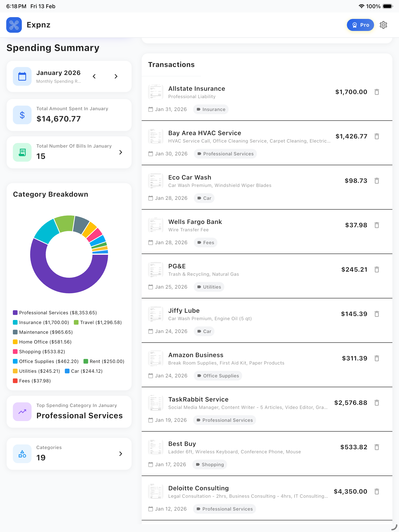This screenshot has width=399, height=532.
Task: Click the green Travel legend swatch
Action: [x=76, y=322]
